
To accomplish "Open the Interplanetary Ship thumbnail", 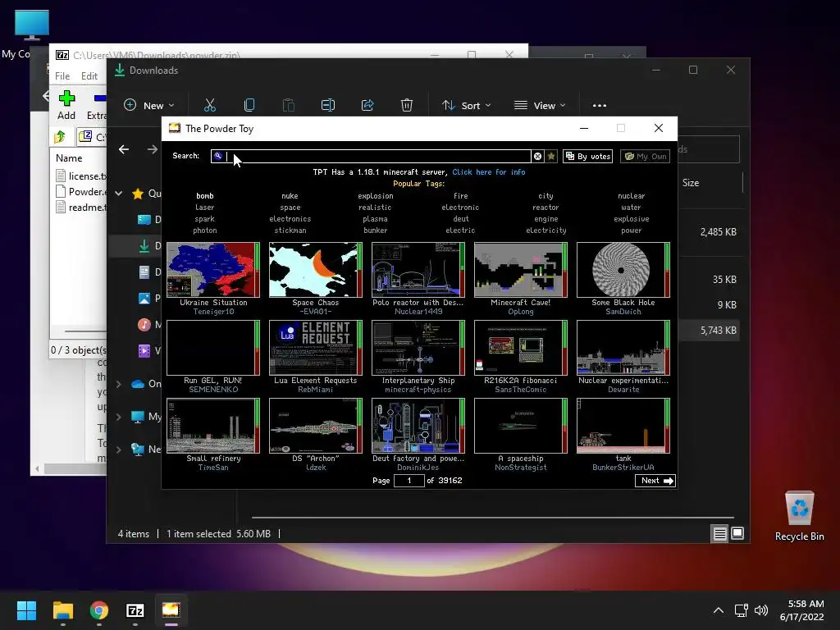I will click(418, 348).
